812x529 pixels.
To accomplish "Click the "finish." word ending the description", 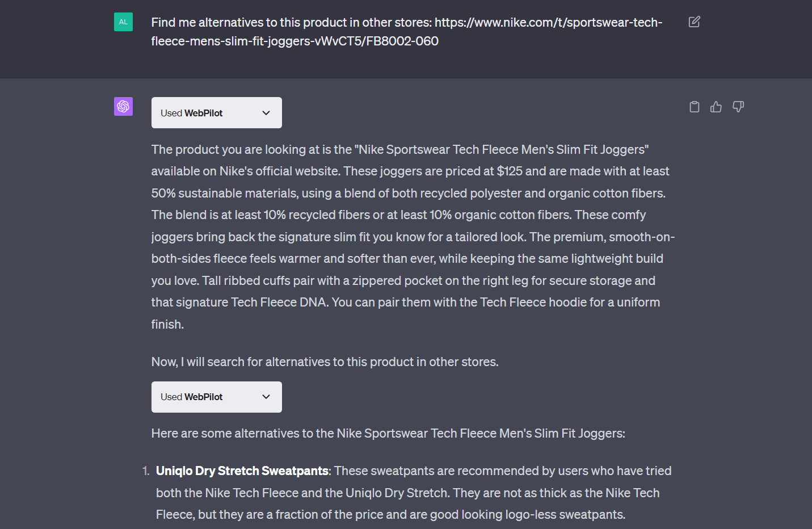I will (x=167, y=325).
